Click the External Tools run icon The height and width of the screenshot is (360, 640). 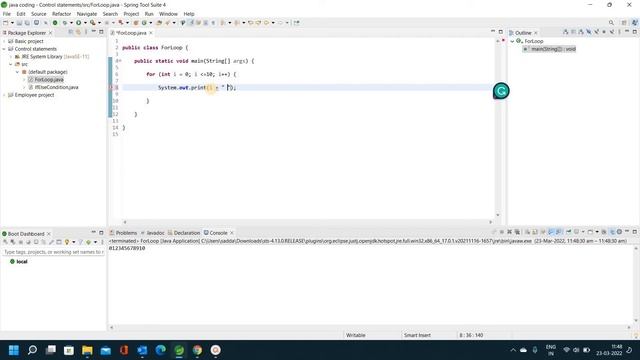coord(93,23)
